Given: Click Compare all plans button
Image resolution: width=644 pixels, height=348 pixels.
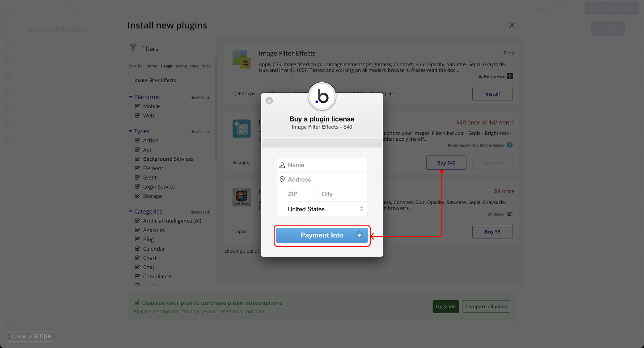Looking at the screenshot, I should [486, 306].
